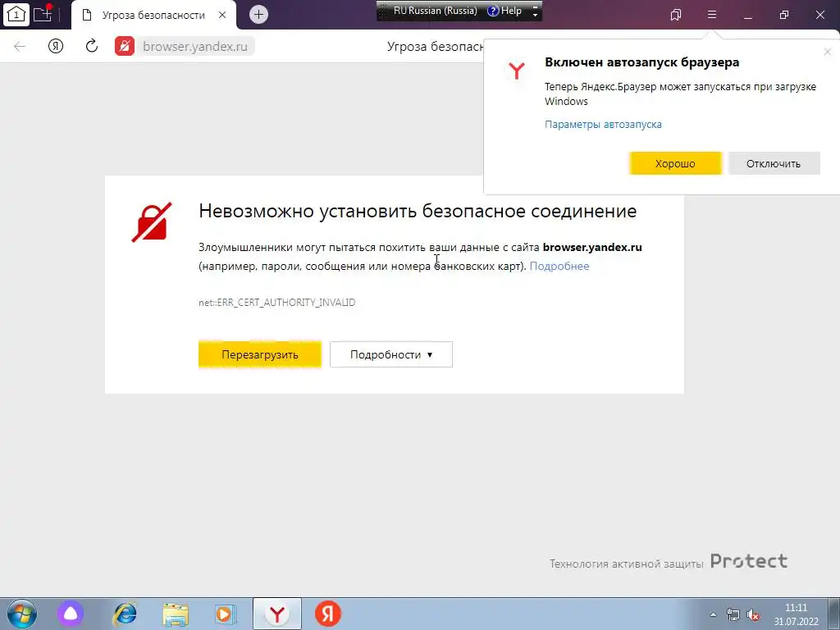Click the "Хорошо" button
840x630 pixels.
coord(675,163)
